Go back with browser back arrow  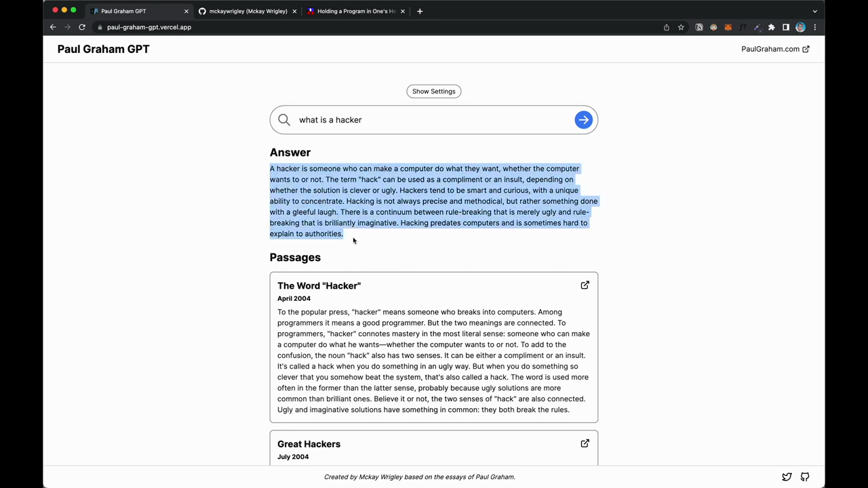click(x=53, y=27)
